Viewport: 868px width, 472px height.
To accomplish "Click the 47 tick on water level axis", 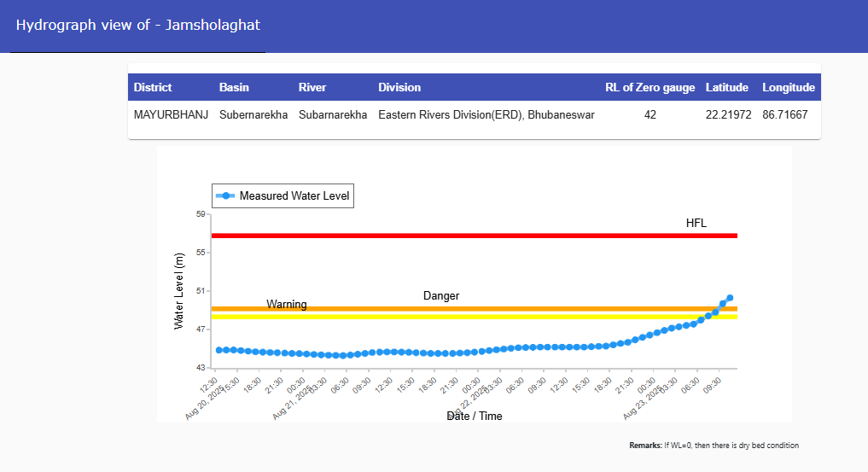I will pos(201,329).
